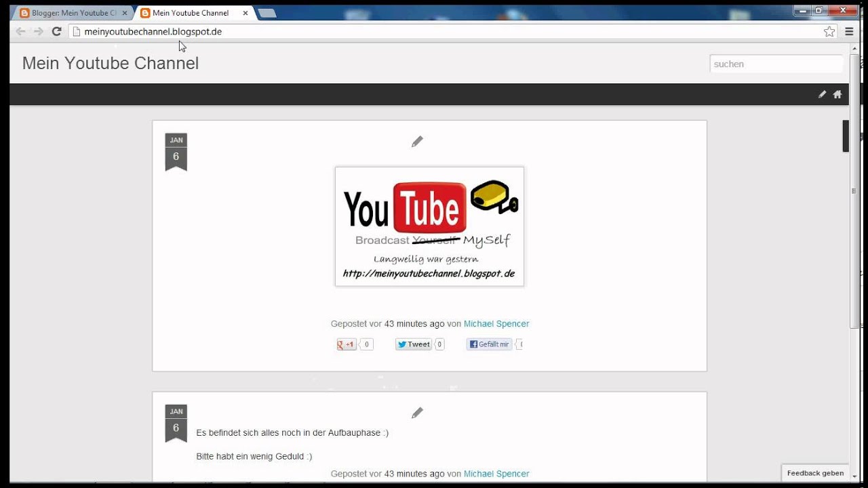The width and height of the screenshot is (868, 488).
Task: Open the Chrome hamburger menu
Action: tap(849, 31)
